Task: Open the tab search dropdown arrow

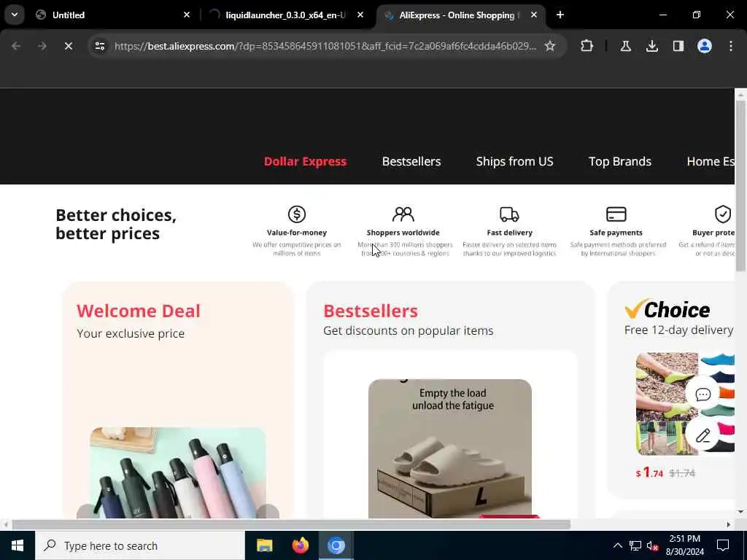Action: tap(15, 15)
